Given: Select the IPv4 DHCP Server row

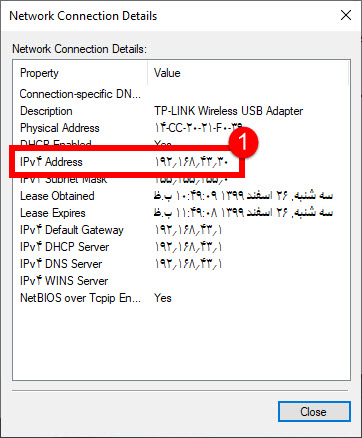Looking at the screenshot, I should click(x=181, y=247).
